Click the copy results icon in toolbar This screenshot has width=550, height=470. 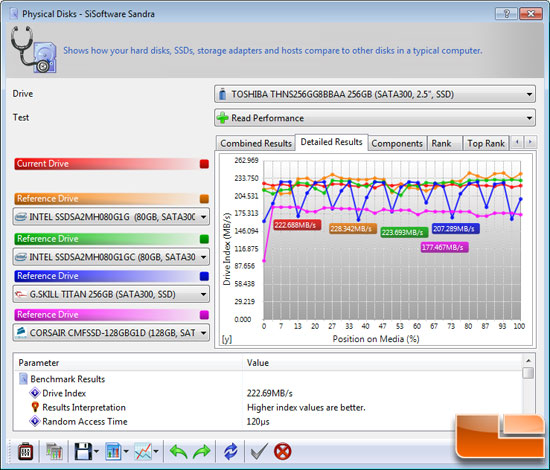pos(54,451)
